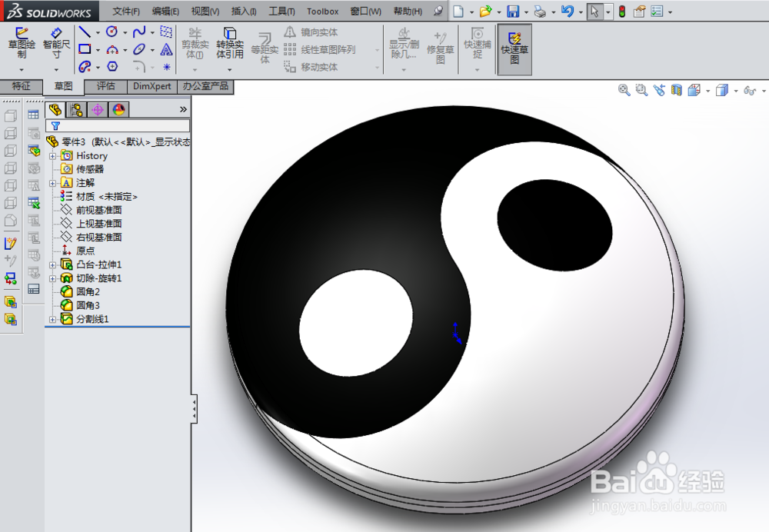Switch to the 办公室产品 tab

[205, 86]
